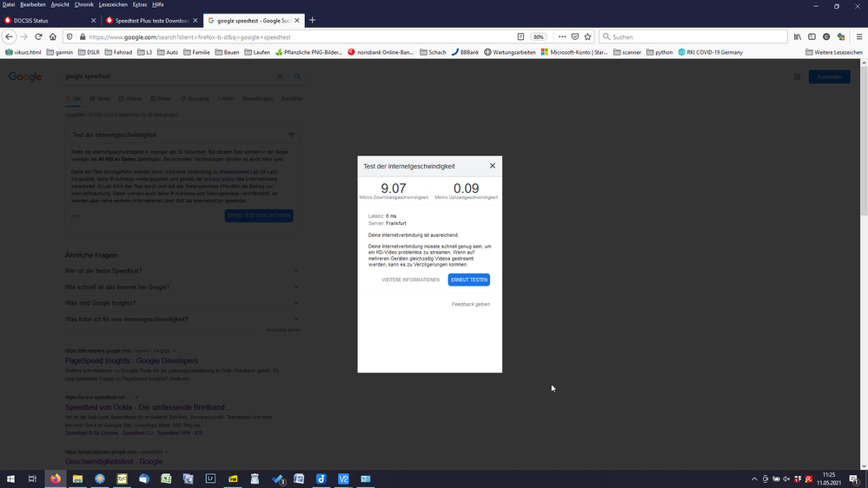The width and height of the screenshot is (868, 488).
Task: Close the Internetgeschwindigkeit test dialog
Action: [x=492, y=166]
